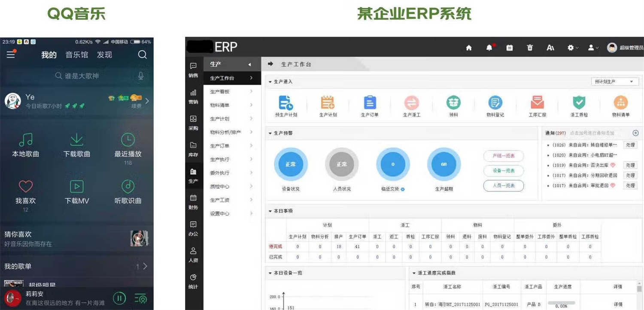Pause the currently playing song
The height and width of the screenshot is (310, 644).
119,298
